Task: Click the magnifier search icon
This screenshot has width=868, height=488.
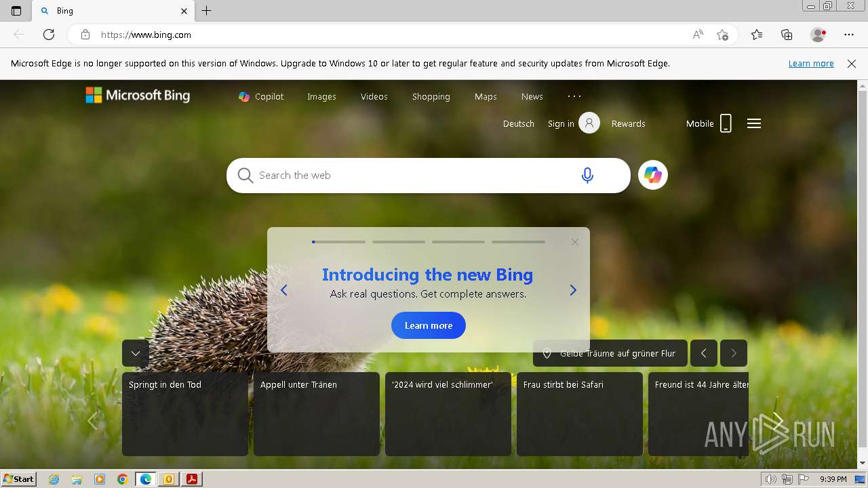Action: (245, 176)
